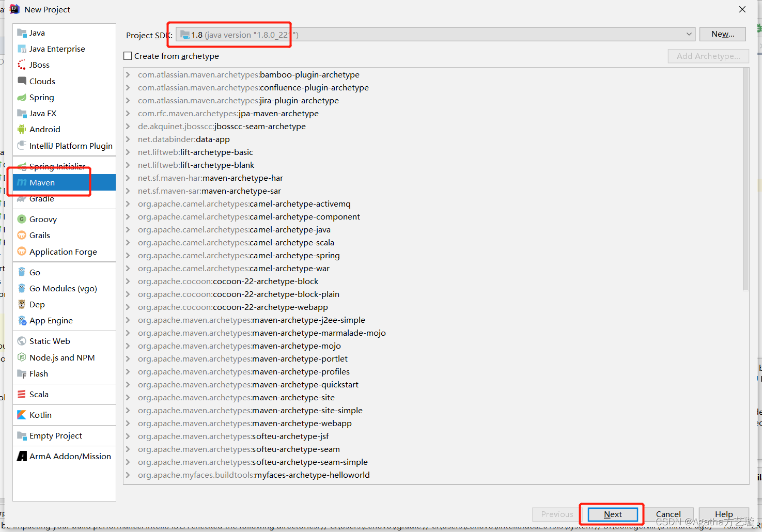Click the Dep icon

(22, 304)
